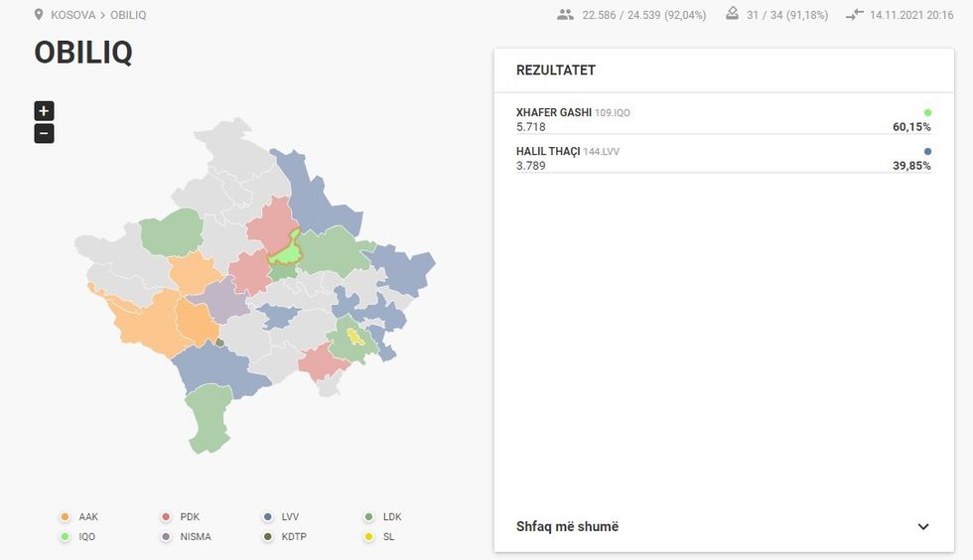The height and width of the screenshot is (560, 973).
Task: Click the location pin icon in breadcrumb
Action: [39, 15]
